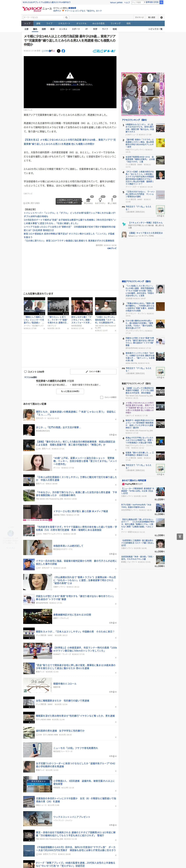
Task: Select the IT category tab
Action: pyautogui.click(x=86, y=29)
